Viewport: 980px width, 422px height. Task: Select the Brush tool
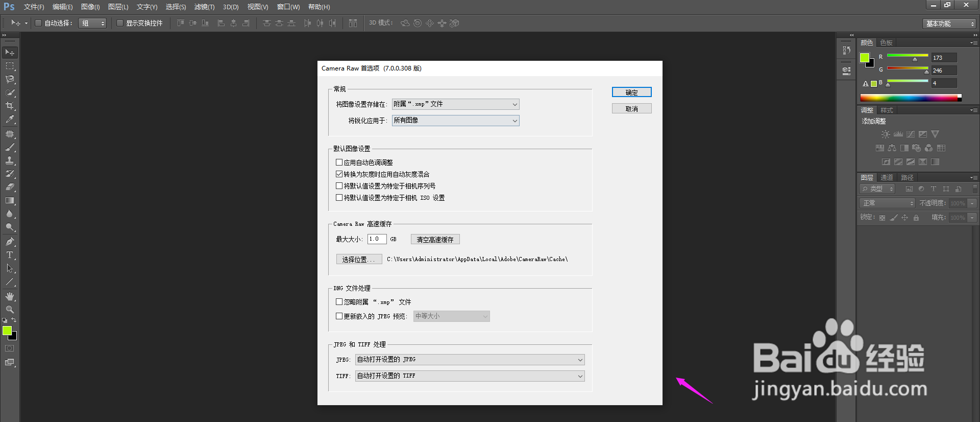[10, 147]
